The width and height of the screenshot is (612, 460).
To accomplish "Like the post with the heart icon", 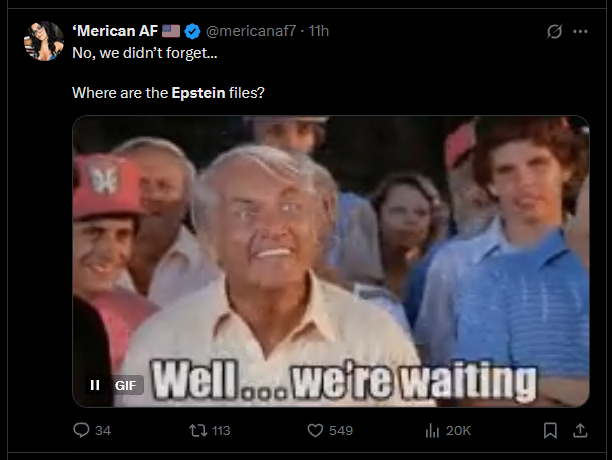I will pos(315,430).
